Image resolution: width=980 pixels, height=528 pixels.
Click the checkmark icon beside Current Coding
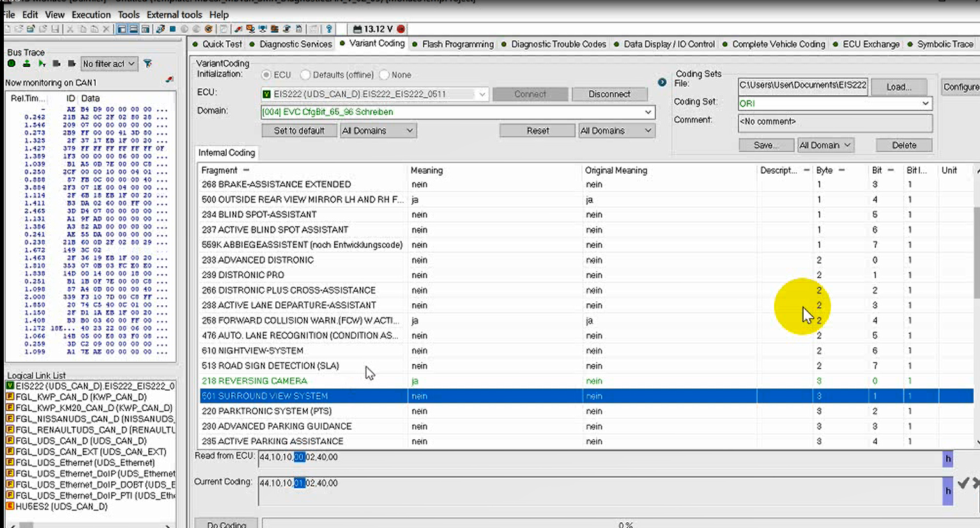pos(963,483)
